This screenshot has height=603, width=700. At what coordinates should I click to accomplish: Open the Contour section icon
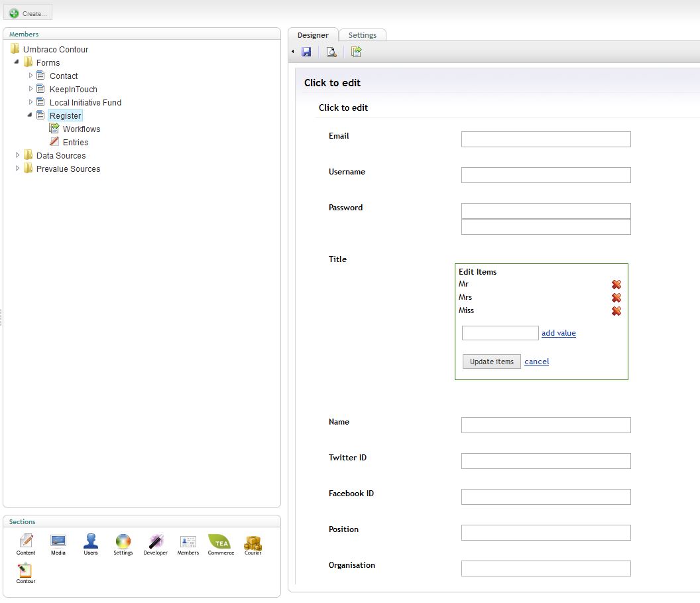click(25, 572)
